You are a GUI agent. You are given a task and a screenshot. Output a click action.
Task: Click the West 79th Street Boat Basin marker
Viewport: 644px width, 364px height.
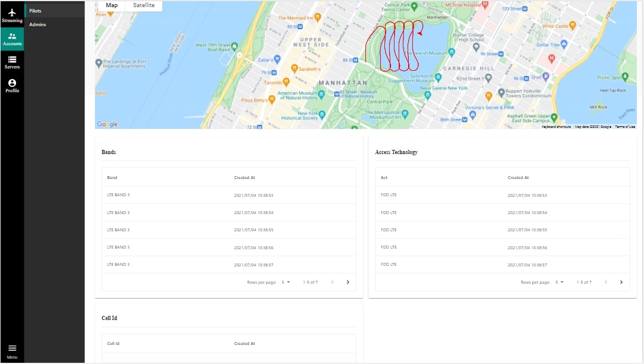tap(235, 46)
